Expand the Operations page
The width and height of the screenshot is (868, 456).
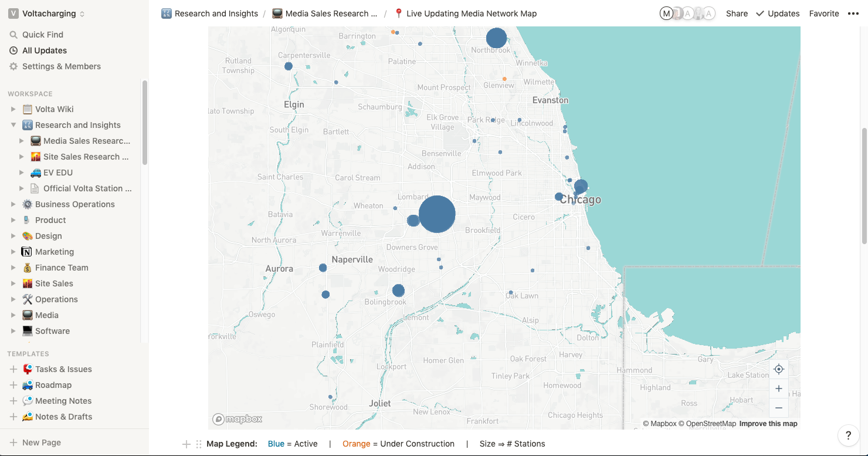(x=13, y=299)
